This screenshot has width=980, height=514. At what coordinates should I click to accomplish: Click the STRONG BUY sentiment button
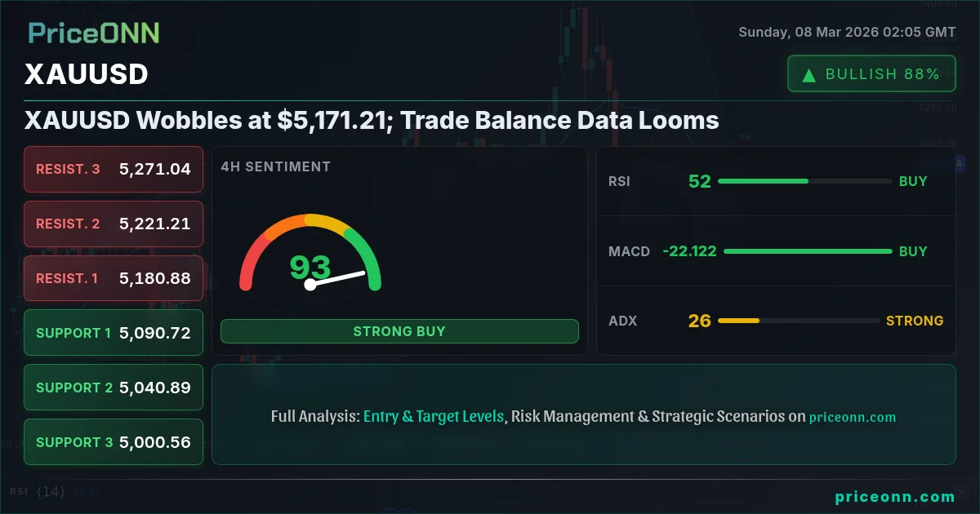(x=399, y=331)
